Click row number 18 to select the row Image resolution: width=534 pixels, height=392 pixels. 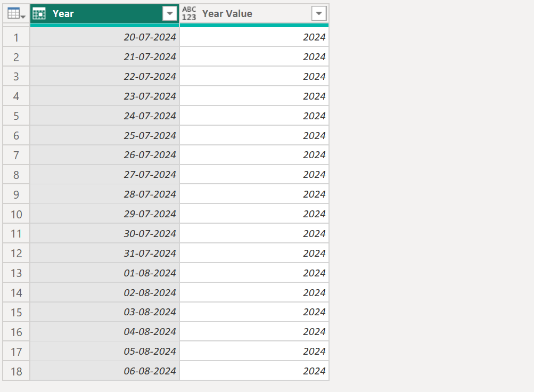16,371
